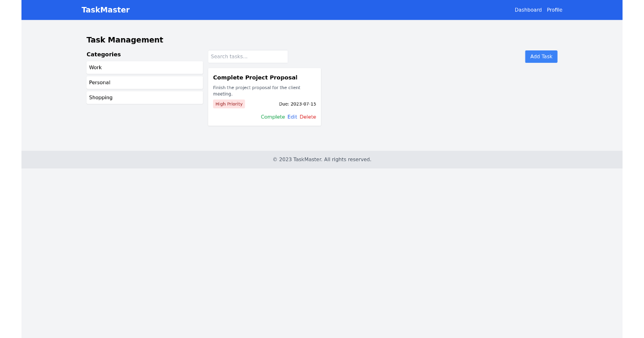This screenshot has height=338, width=644.
Task: Open the Dashboard page
Action: (x=528, y=10)
